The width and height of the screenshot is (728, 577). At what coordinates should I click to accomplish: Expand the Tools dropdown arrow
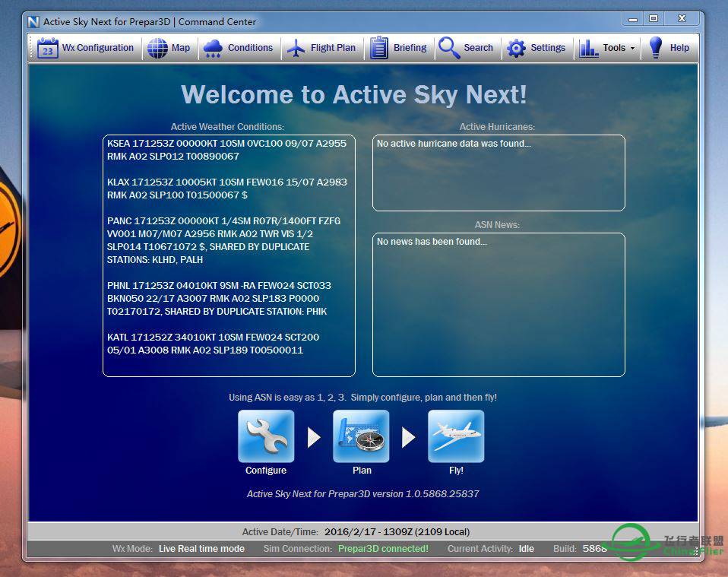click(632, 49)
